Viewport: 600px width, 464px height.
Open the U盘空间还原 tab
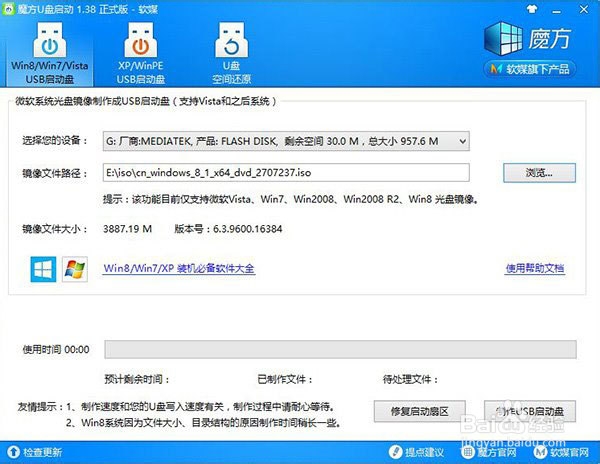coord(231,52)
